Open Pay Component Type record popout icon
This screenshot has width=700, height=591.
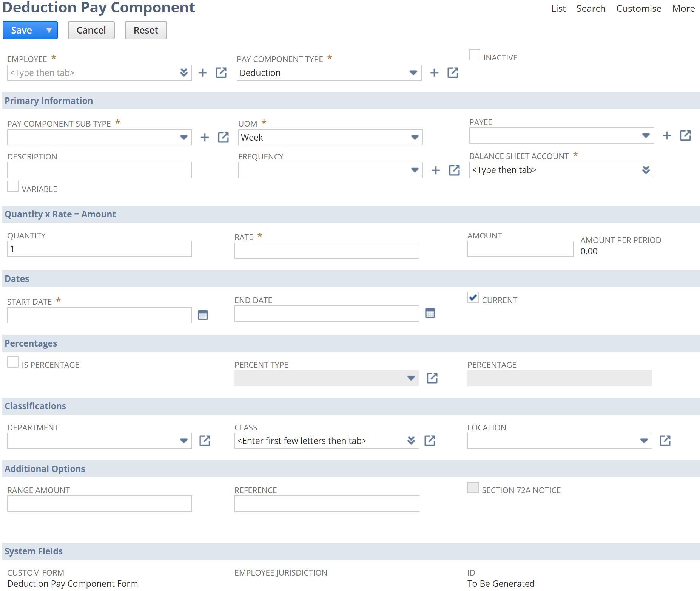tap(453, 73)
